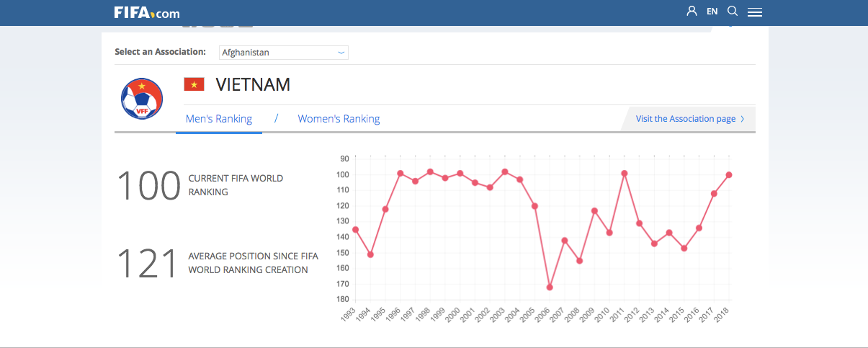
Task: Click the 2011 peak data point
Action: [x=625, y=173]
